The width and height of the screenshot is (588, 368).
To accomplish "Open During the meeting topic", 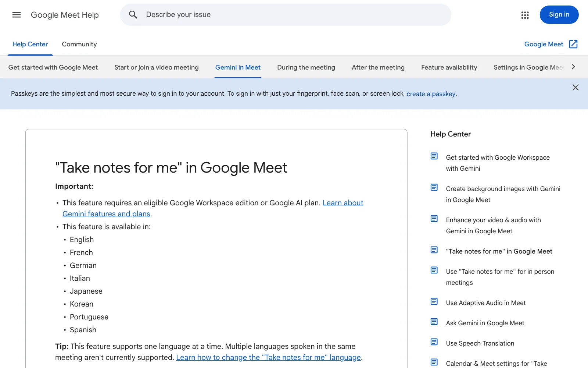I will [306, 67].
